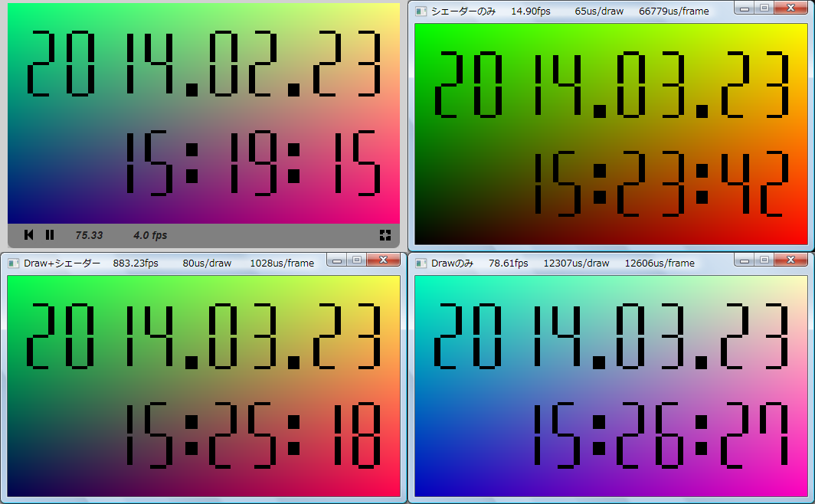Click the 15:19:15 time in the player canvas
815x504 pixels.
coord(253,163)
